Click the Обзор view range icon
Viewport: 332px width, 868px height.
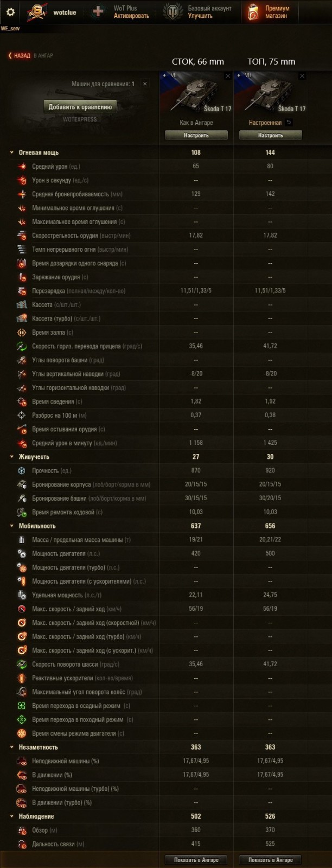click(x=22, y=831)
